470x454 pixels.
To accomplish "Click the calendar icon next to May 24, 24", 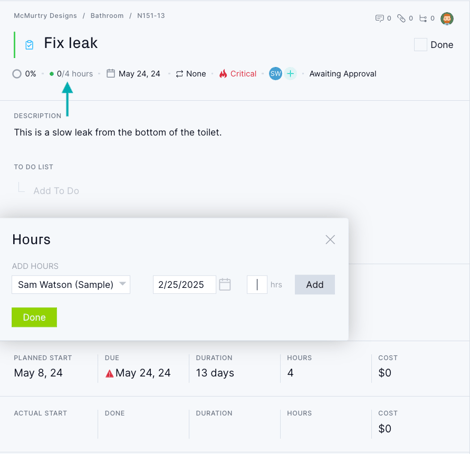I will tap(111, 73).
